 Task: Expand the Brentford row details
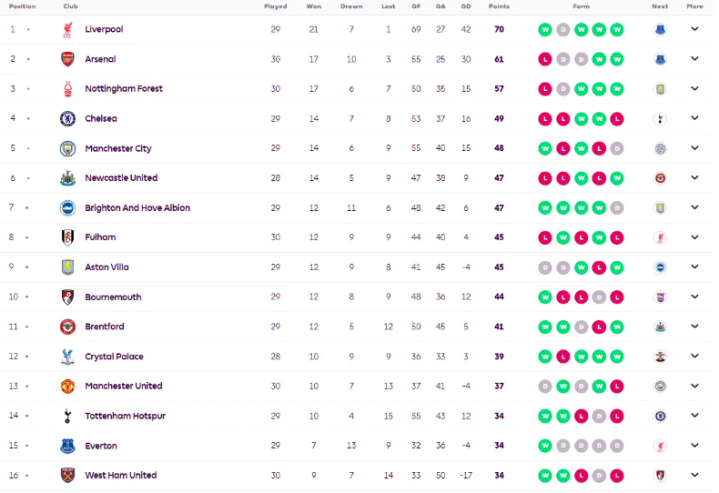point(695,326)
